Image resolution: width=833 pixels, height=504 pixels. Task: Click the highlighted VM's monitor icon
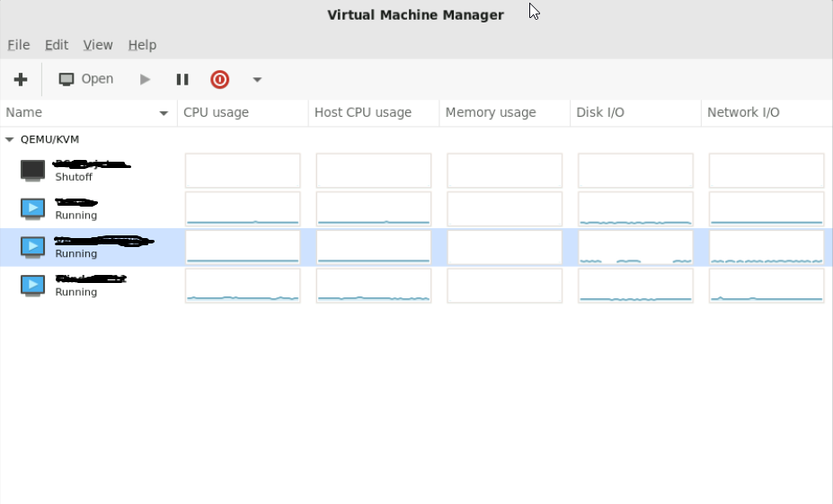tap(32, 247)
